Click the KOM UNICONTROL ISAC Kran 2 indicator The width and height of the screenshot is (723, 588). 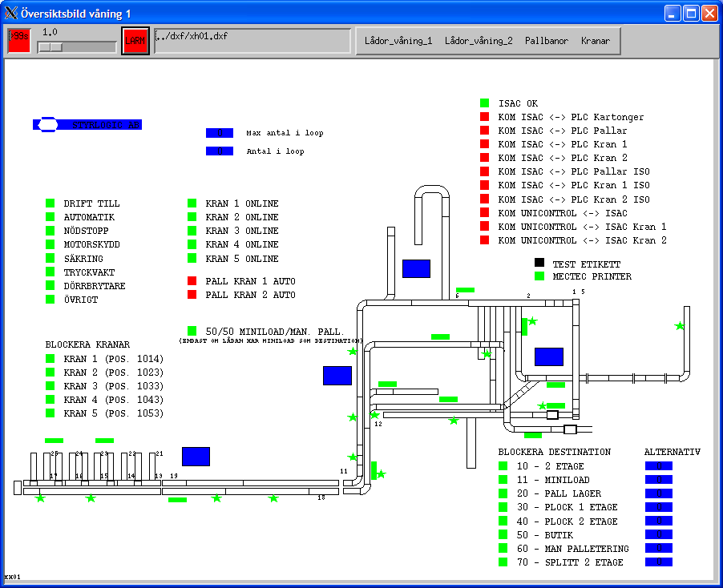click(484, 240)
